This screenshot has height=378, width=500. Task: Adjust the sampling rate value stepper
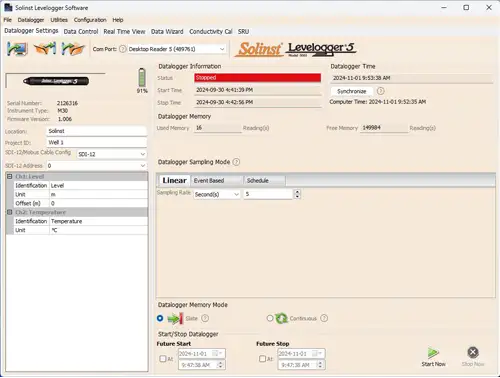pyautogui.click(x=298, y=194)
